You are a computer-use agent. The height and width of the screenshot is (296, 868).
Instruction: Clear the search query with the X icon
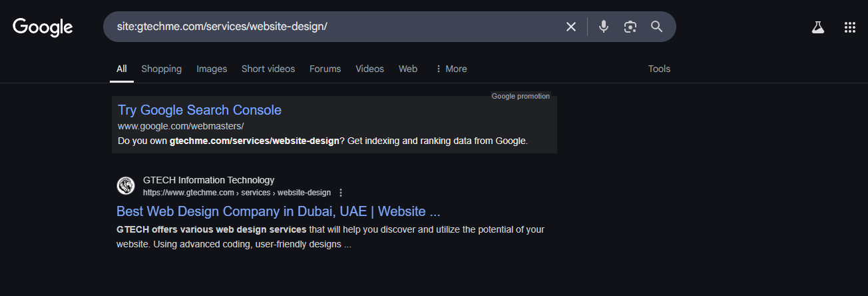(571, 27)
